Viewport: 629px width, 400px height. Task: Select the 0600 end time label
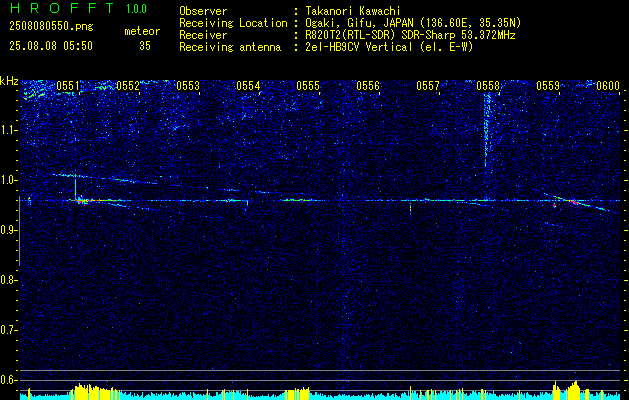tap(608, 86)
